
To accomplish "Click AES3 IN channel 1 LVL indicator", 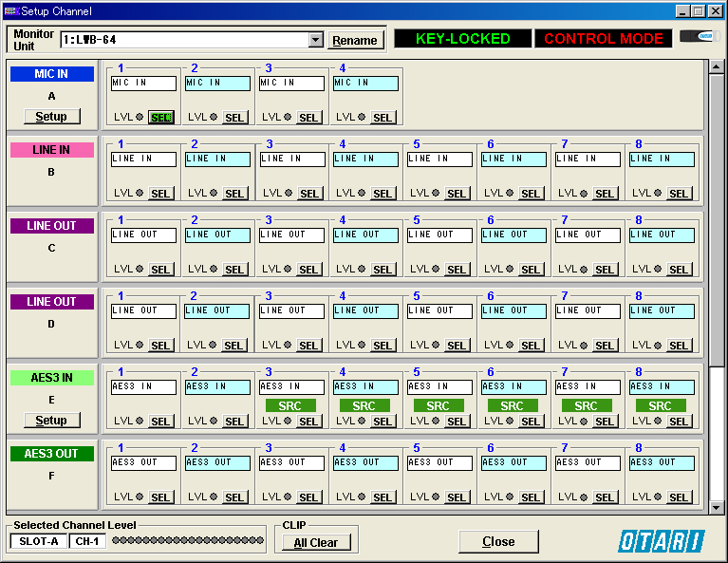I will tap(140, 421).
